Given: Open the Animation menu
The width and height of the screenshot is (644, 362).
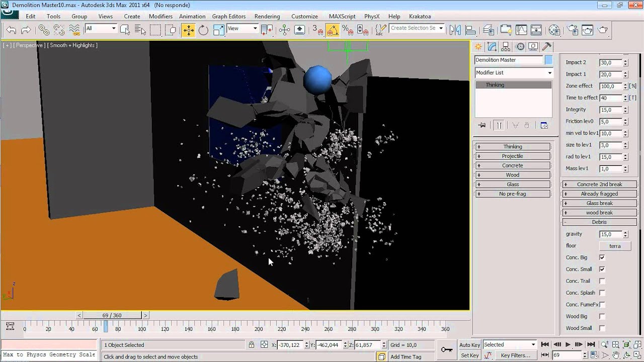Looking at the screenshot, I should pyautogui.click(x=192, y=16).
